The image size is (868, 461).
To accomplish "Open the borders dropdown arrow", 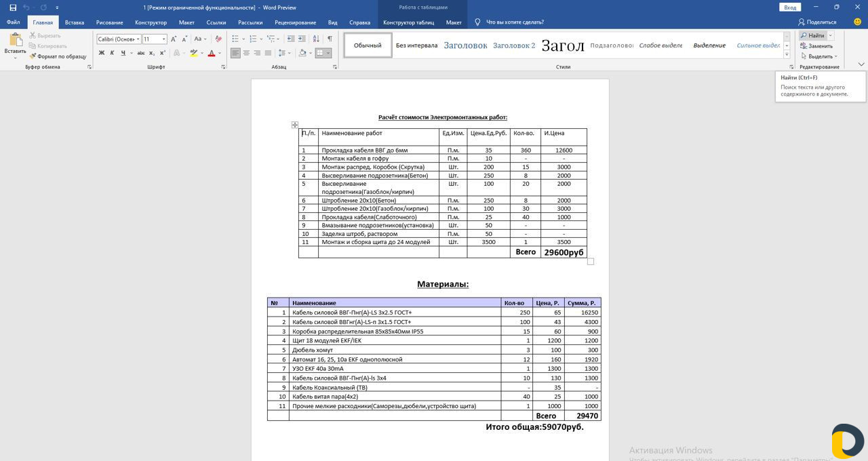I will 328,53.
